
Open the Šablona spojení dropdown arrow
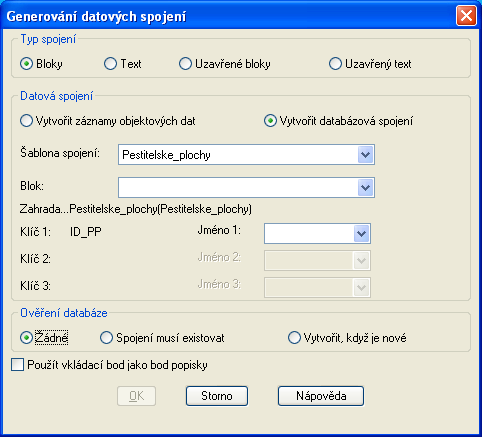365,155
